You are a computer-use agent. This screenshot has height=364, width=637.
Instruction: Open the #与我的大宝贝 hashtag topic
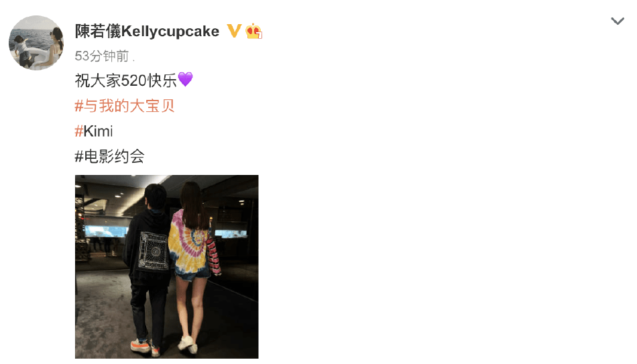(x=125, y=106)
